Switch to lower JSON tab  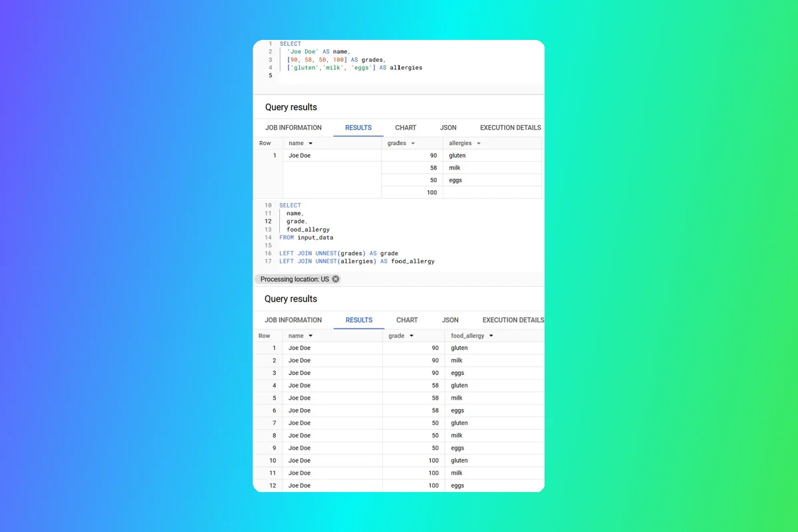click(x=450, y=320)
